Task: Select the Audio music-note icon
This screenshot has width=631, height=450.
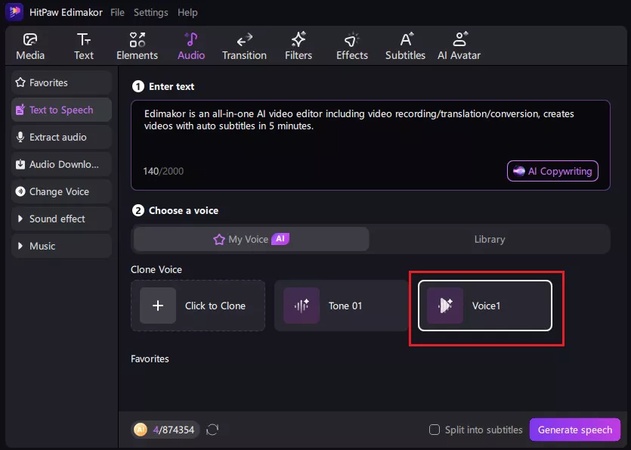Action: [191, 39]
